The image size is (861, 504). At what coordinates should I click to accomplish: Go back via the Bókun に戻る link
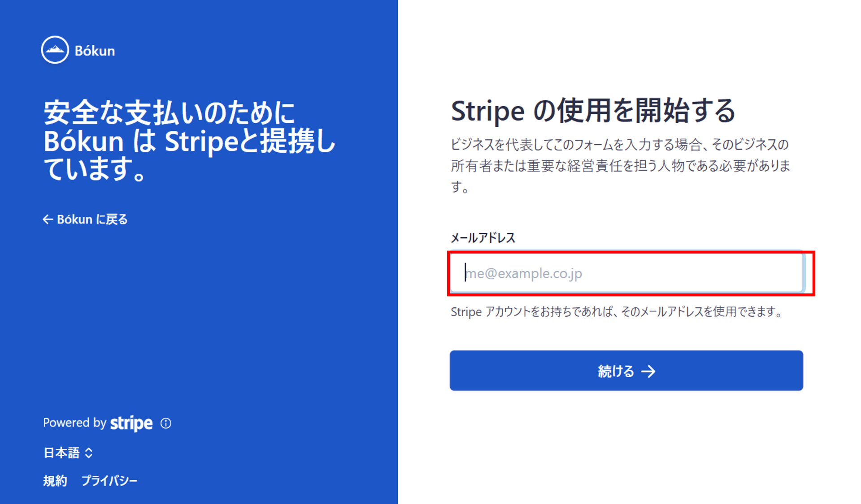(92, 219)
